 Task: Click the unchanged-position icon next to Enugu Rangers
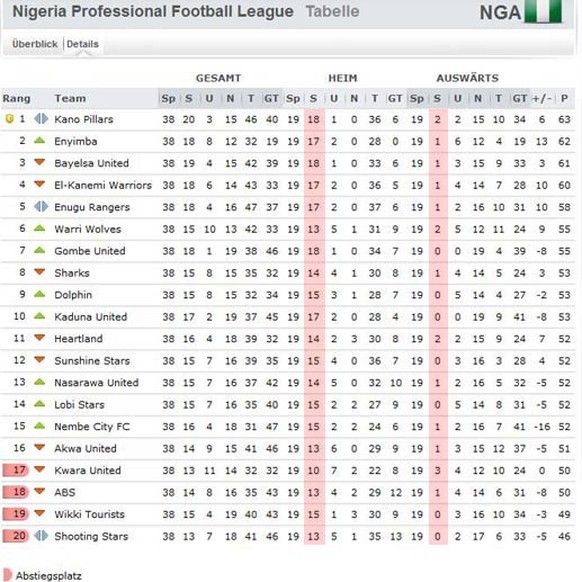(41, 206)
